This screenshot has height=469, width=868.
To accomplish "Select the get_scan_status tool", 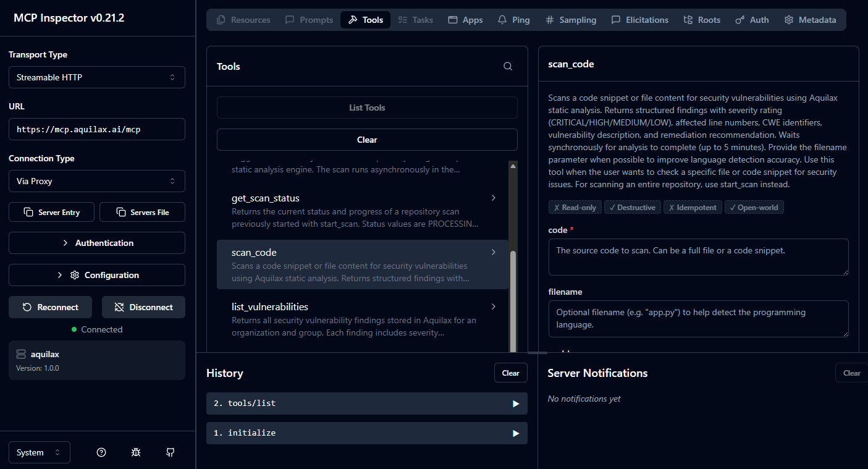I will pos(363,210).
